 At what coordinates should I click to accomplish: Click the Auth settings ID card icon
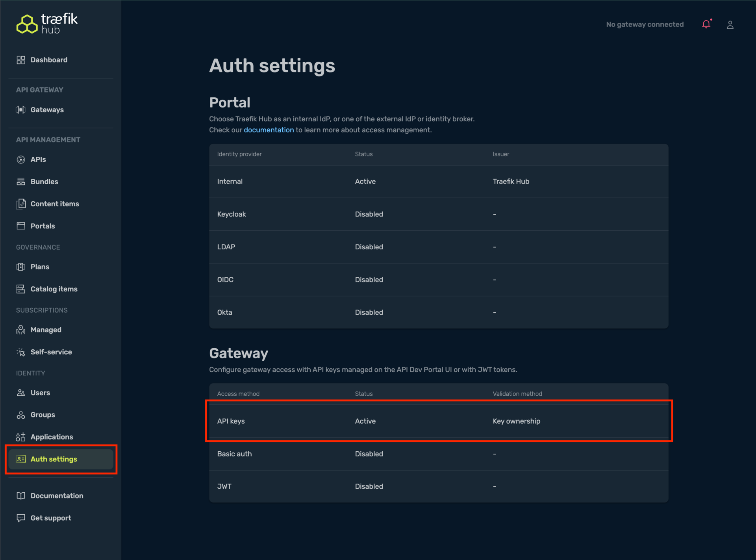tap(21, 459)
